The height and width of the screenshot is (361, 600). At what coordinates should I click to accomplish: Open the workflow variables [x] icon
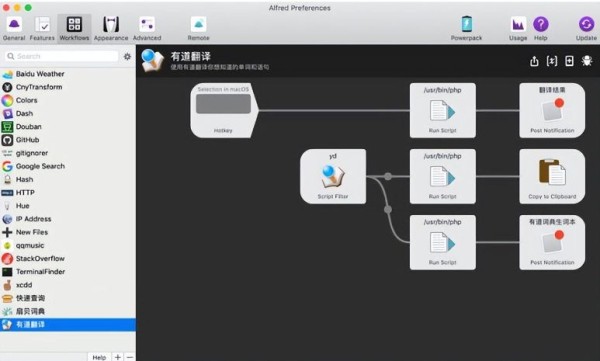coord(551,61)
